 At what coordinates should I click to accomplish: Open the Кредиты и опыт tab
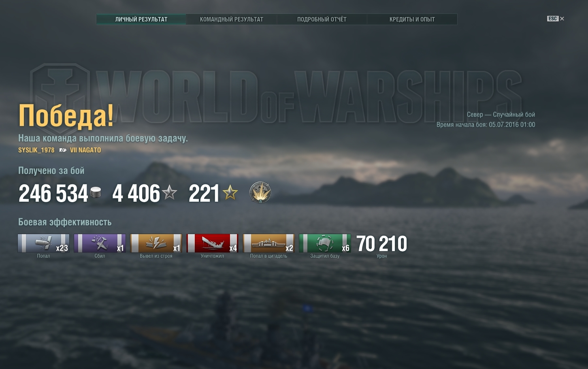pos(412,19)
